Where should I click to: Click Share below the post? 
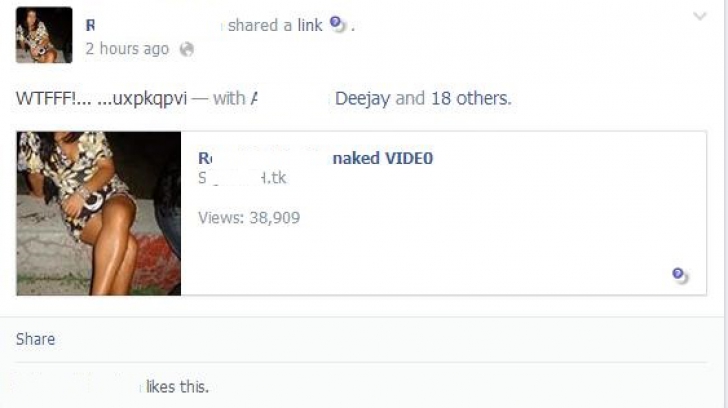coord(35,339)
